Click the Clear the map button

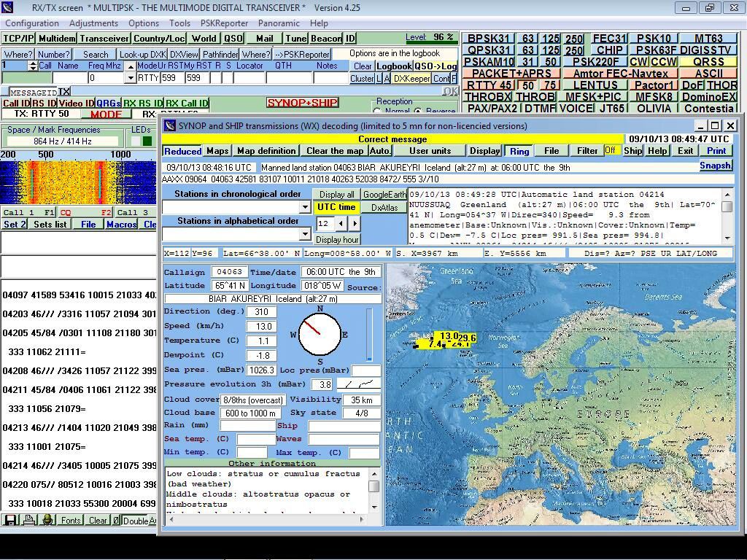(x=334, y=151)
